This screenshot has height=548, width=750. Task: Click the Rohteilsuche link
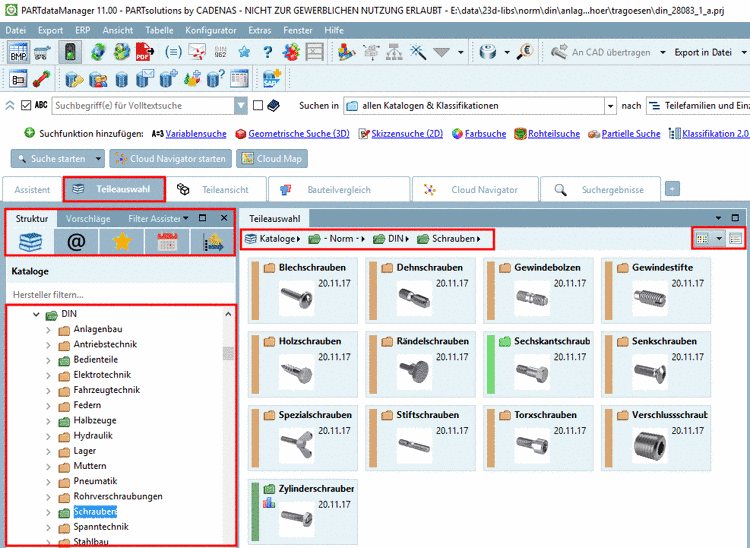coord(554,134)
